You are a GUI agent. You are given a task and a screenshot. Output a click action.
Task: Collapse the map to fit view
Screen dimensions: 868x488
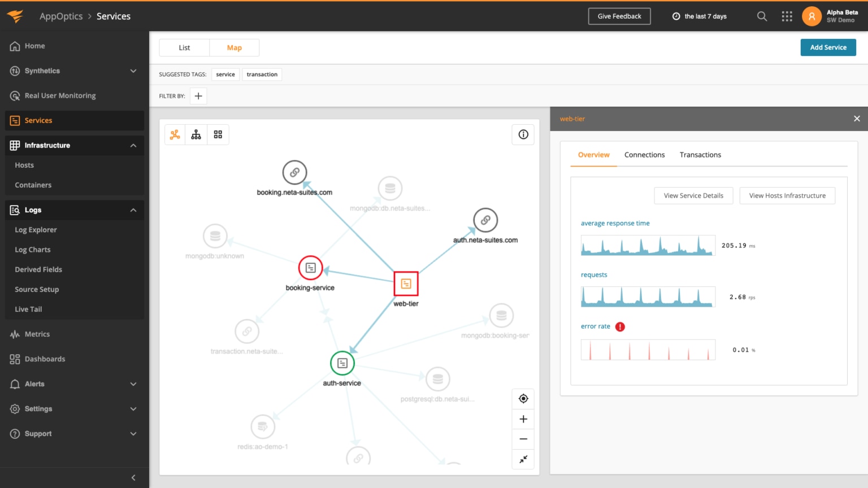pos(523,459)
